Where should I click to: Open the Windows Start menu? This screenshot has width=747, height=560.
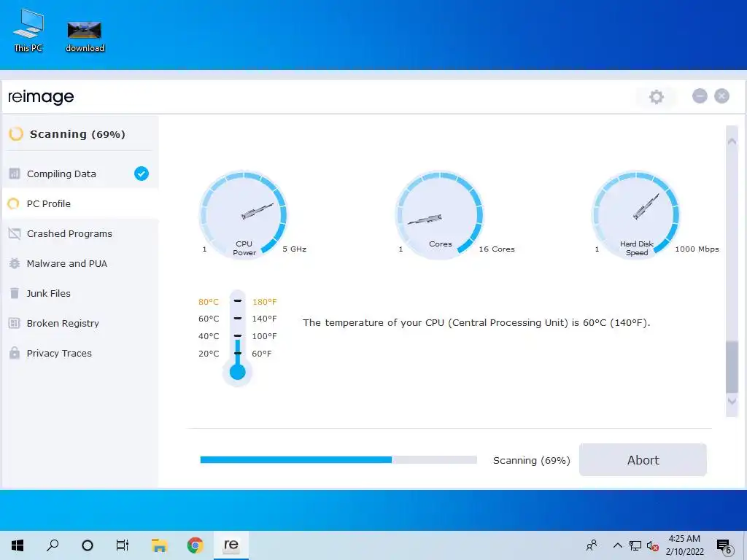18,545
